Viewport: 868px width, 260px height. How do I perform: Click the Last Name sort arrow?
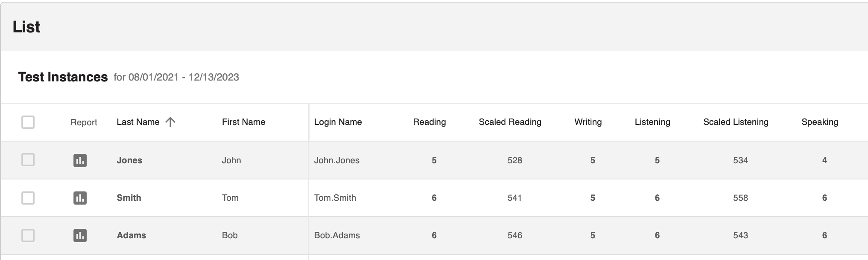[x=170, y=122]
